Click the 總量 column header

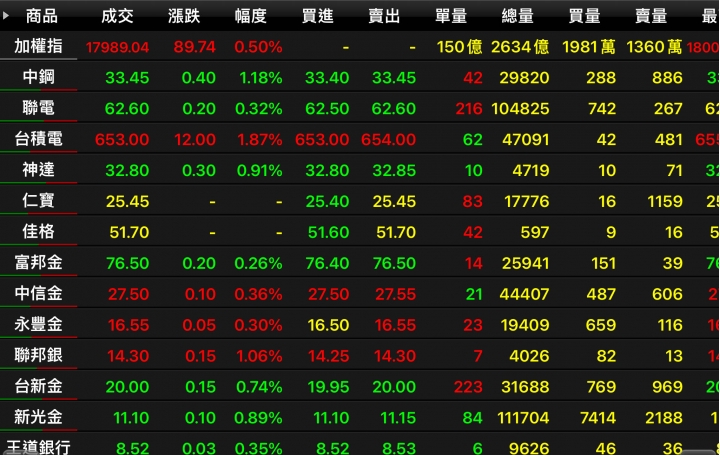click(518, 16)
